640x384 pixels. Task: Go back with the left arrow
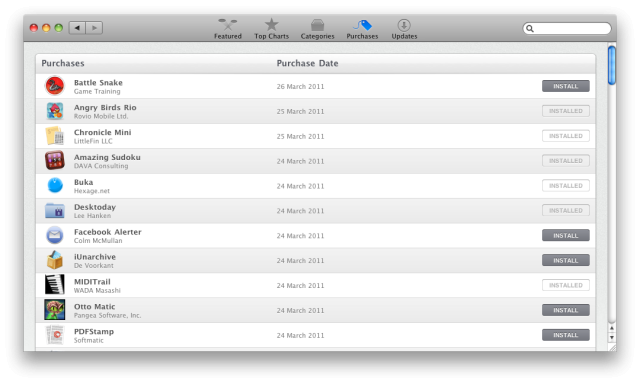tap(77, 28)
